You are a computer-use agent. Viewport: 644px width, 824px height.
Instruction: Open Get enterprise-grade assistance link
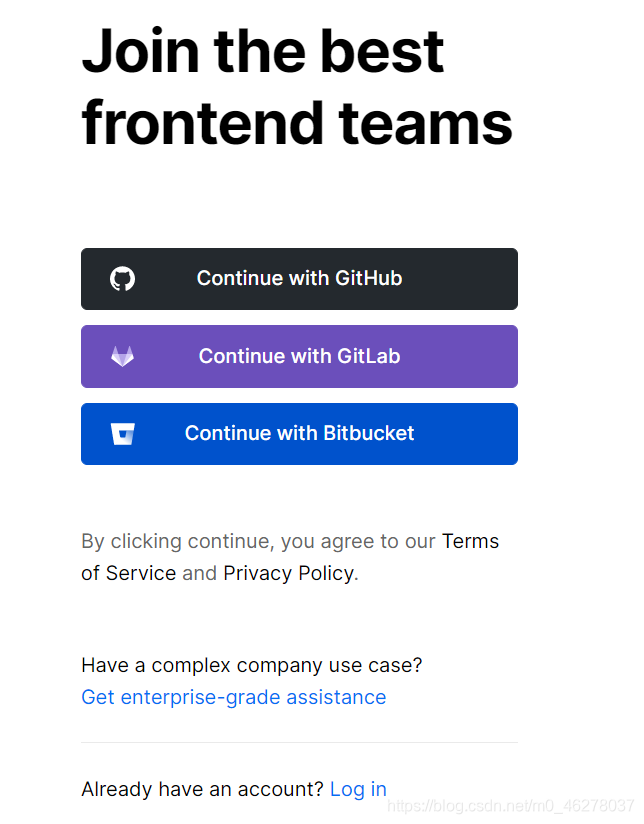point(233,697)
